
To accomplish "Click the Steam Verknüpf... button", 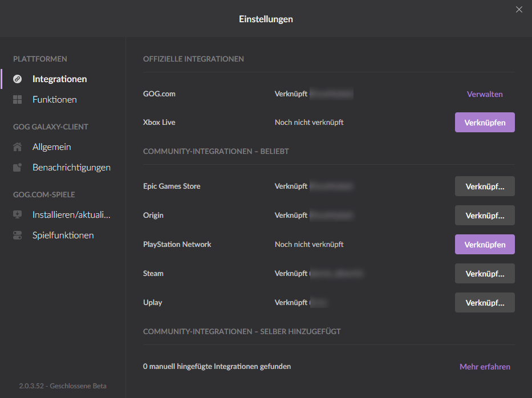I will coord(485,274).
